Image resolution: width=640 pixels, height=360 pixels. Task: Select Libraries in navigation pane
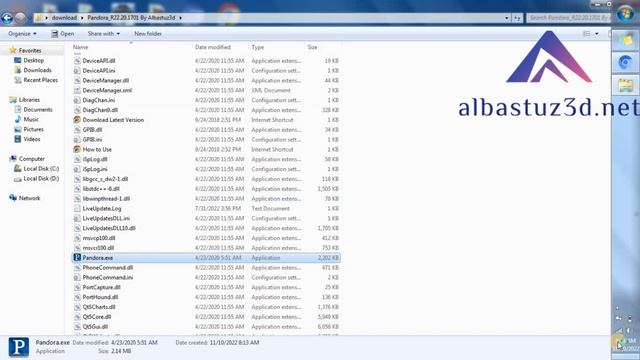(x=29, y=100)
